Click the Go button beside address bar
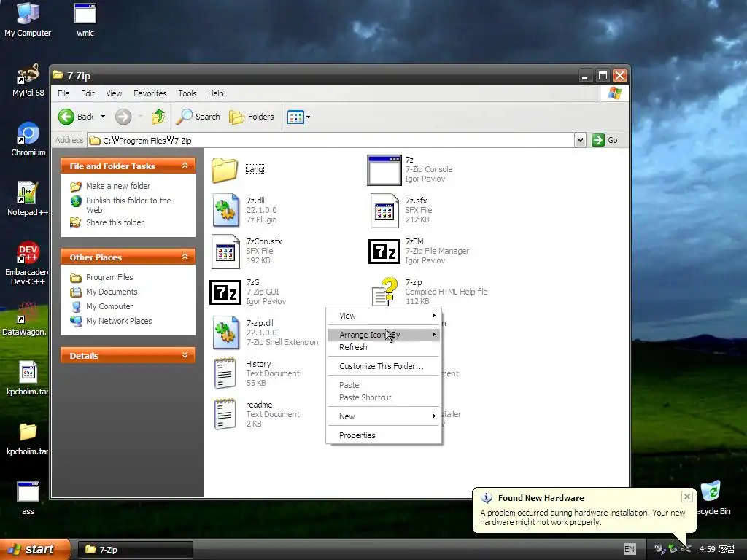747x560 pixels. [605, 140]
